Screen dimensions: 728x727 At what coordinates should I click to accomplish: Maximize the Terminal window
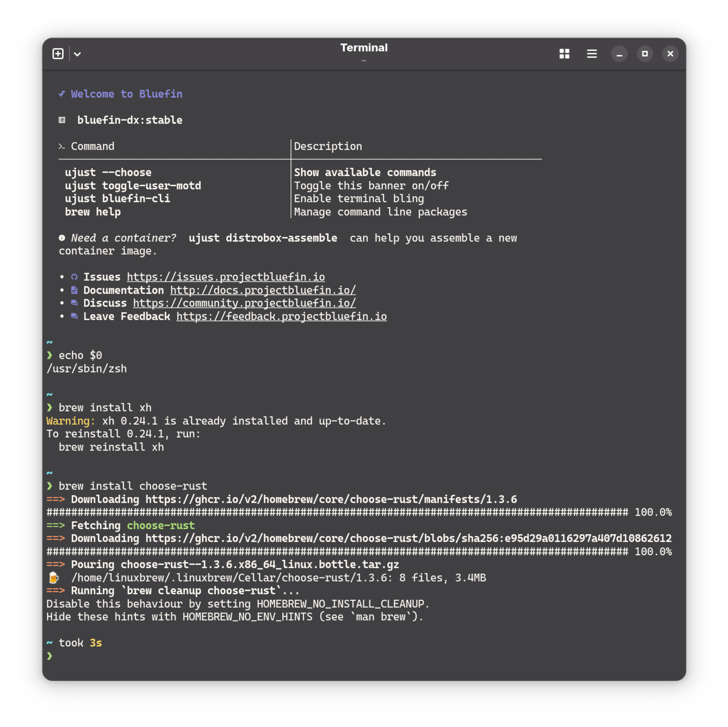pyautogui.click(x=645, y=54)
